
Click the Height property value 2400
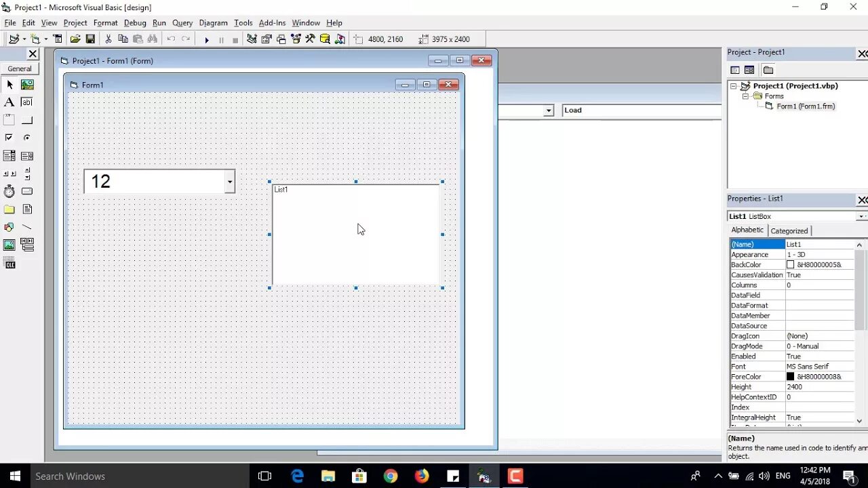pyautogui.click(x=820, y=387)
